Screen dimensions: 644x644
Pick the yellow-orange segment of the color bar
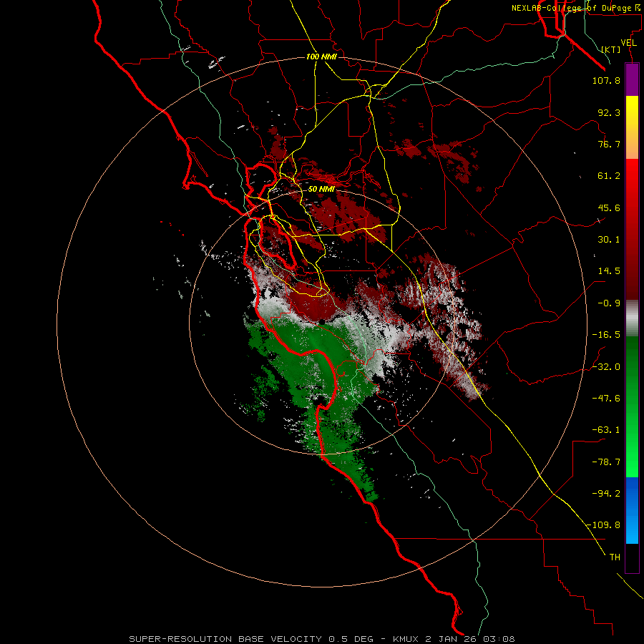pos(632,127)
